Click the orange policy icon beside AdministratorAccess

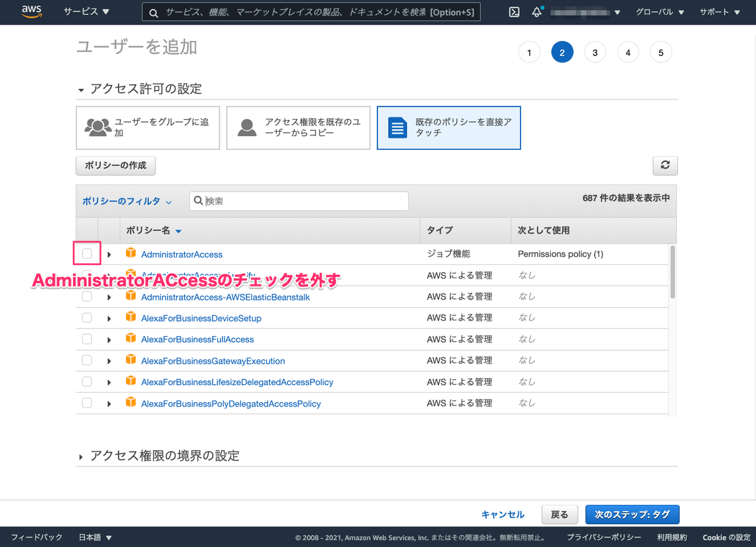pos(131,254)
